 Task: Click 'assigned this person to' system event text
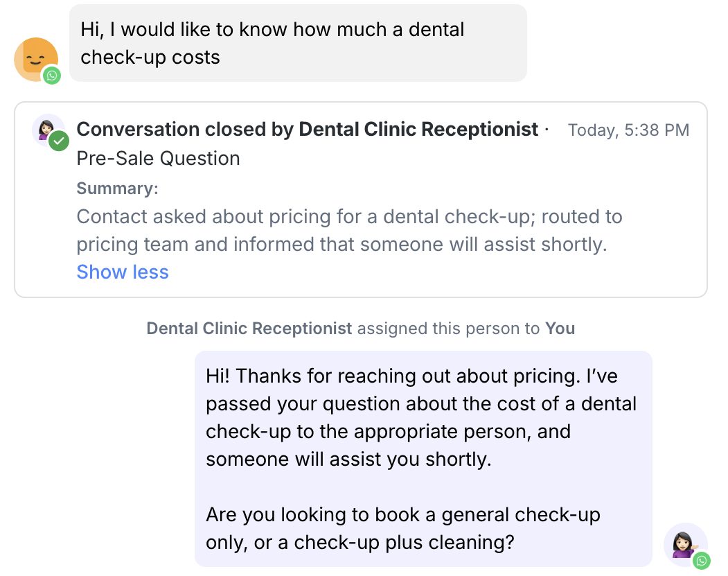click(449, 329)
